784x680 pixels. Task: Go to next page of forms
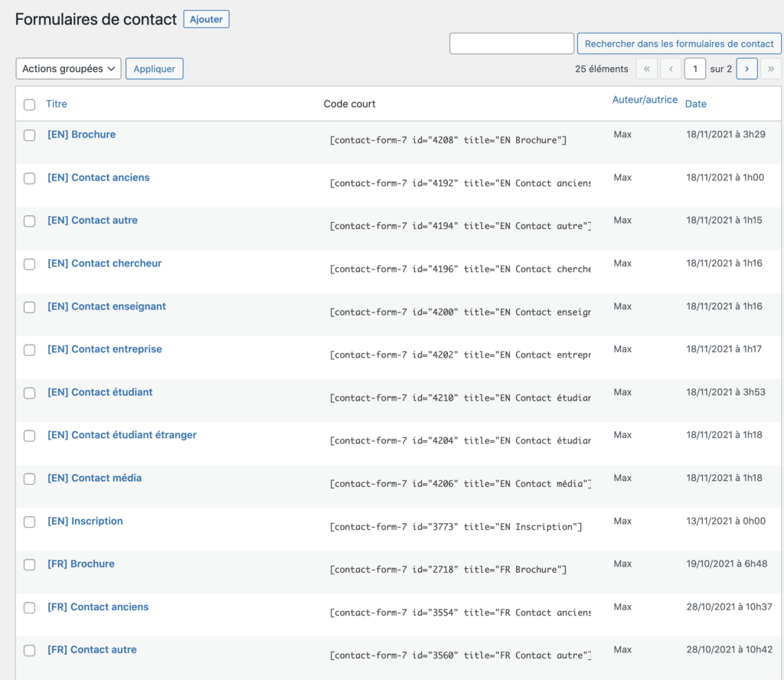coord(746,69)
